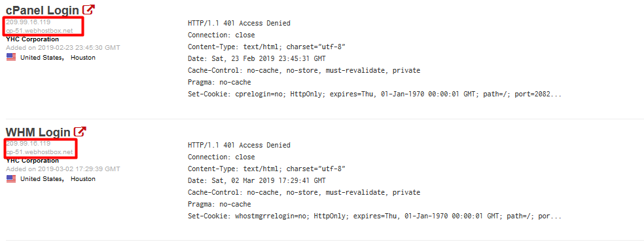This screenshot has height=242, width=644.
Task: Click cp-51.webhostbox.net hostname under cPanel Login
Action: [39, 31]
